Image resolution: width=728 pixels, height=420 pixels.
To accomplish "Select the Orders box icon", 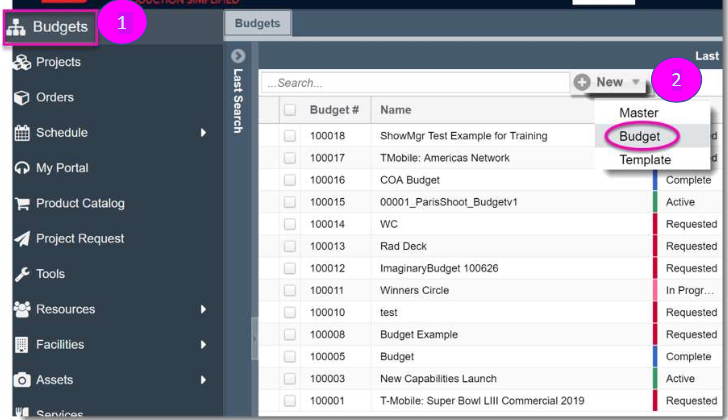I will 22,97.
